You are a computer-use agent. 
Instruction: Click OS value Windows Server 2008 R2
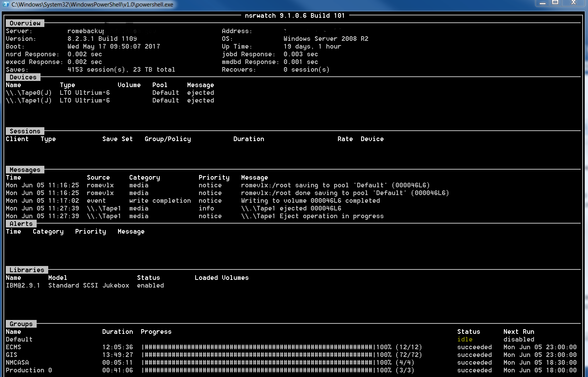tap(326, 39)
